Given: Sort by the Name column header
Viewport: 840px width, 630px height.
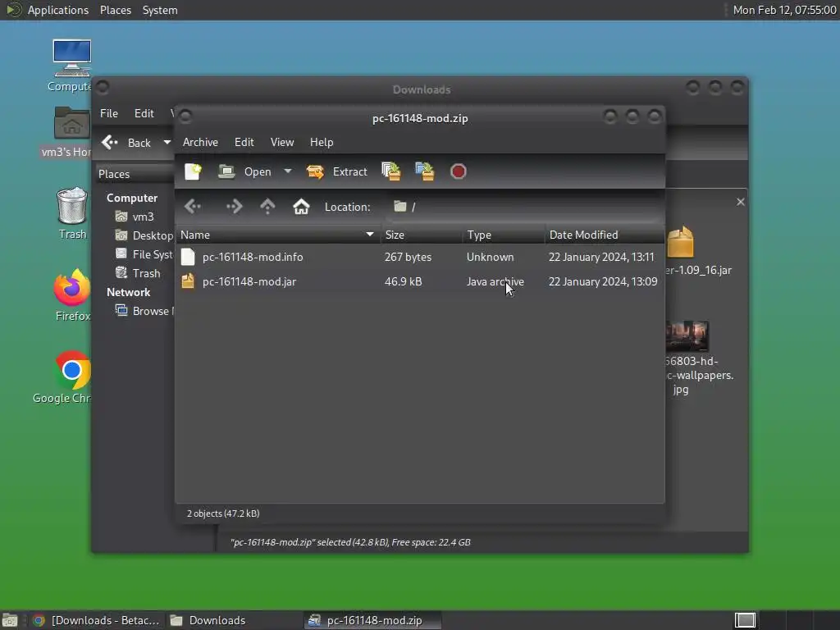Looking at the screenshot, I should click(277, 235).
